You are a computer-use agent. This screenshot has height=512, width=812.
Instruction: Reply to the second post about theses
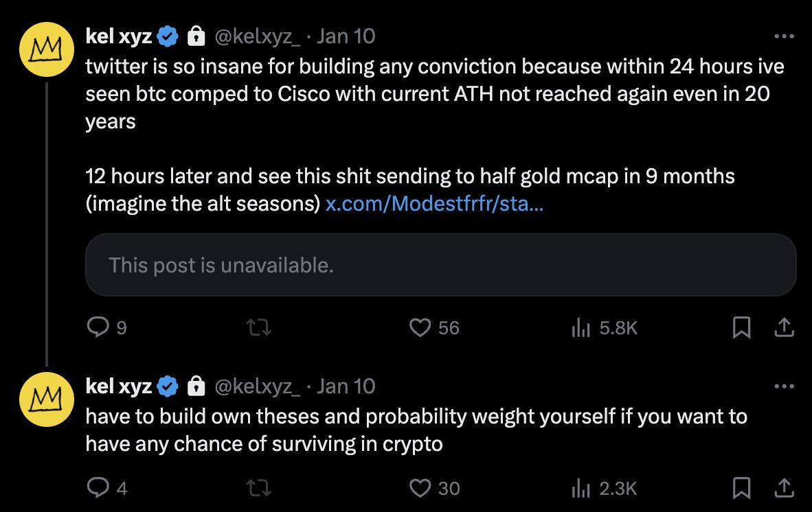pos(97,488)
